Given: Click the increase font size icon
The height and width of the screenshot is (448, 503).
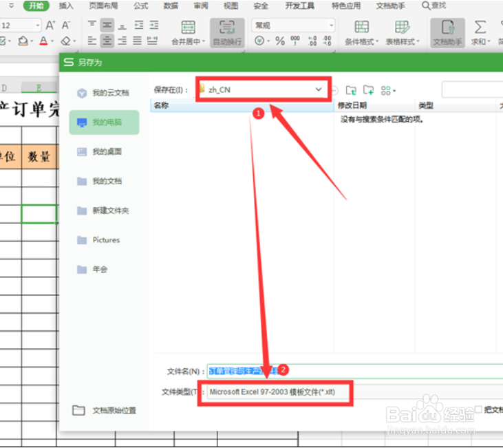Looking at the screenshot, I should coord(51,25).
